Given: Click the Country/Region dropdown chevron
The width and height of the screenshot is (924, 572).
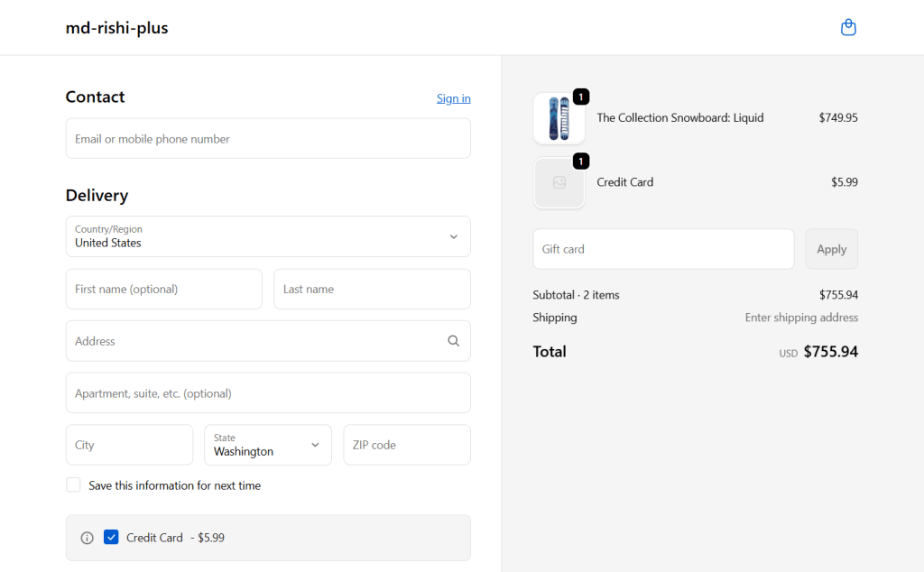Looking at the screenshot, I should pos(454,236).
